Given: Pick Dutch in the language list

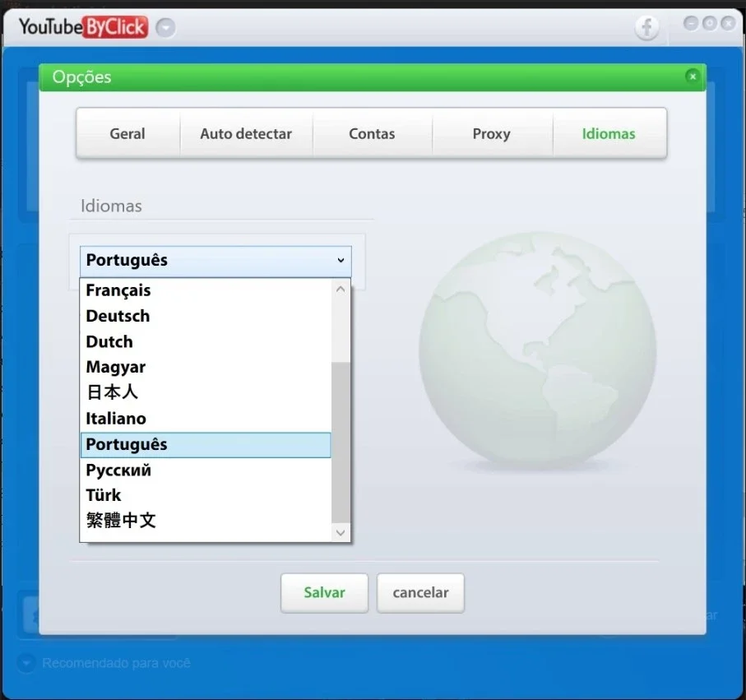Looking at the screenshot, I should [x=206, y=341].
